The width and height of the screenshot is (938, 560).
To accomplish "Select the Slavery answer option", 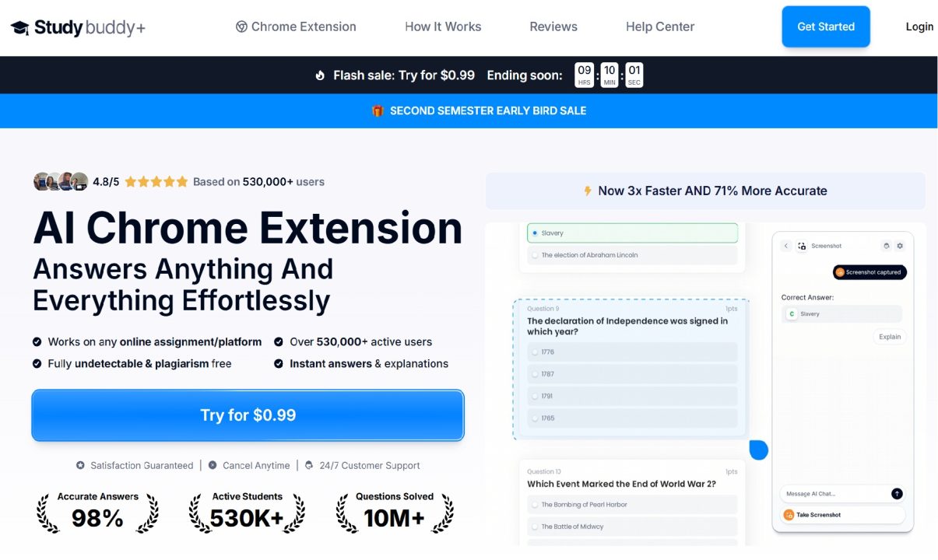I will pos(632,233).
